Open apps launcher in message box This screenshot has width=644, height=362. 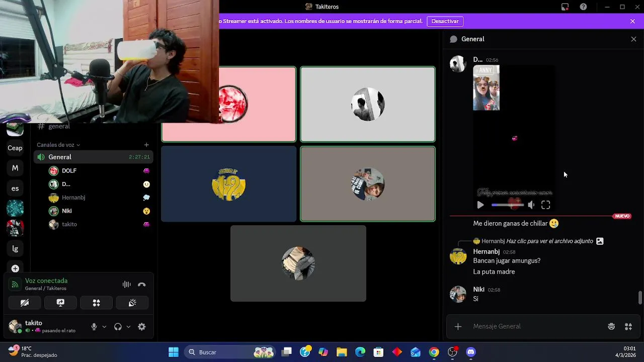pyautogui.click(x=628, y=327)
